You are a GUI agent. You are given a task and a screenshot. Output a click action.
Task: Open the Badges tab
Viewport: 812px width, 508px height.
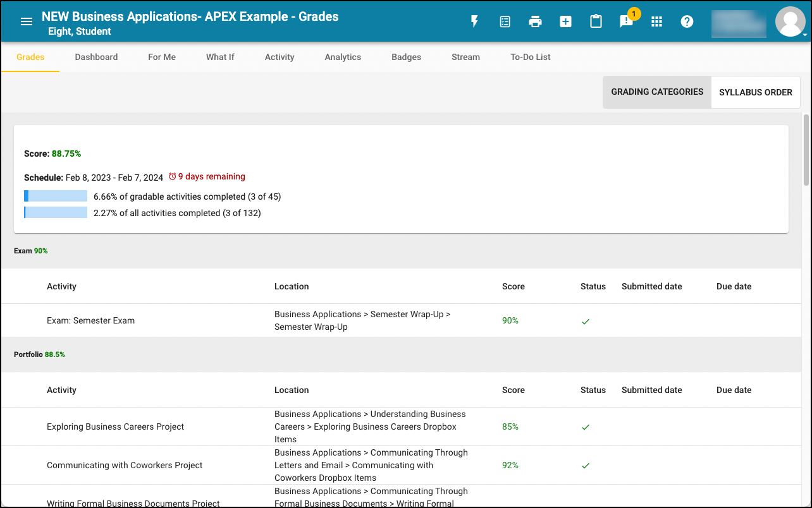[x=406, y=57]
